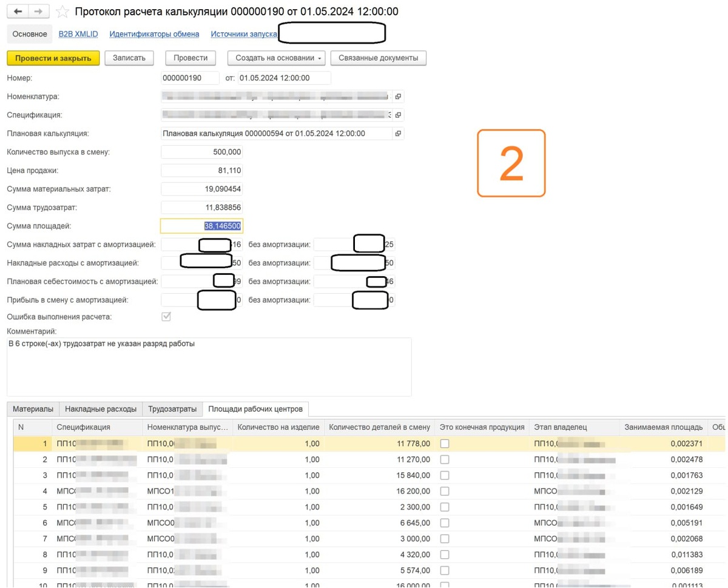
Task: Click Количество на изделие column header
Action: tap(278, 427)
